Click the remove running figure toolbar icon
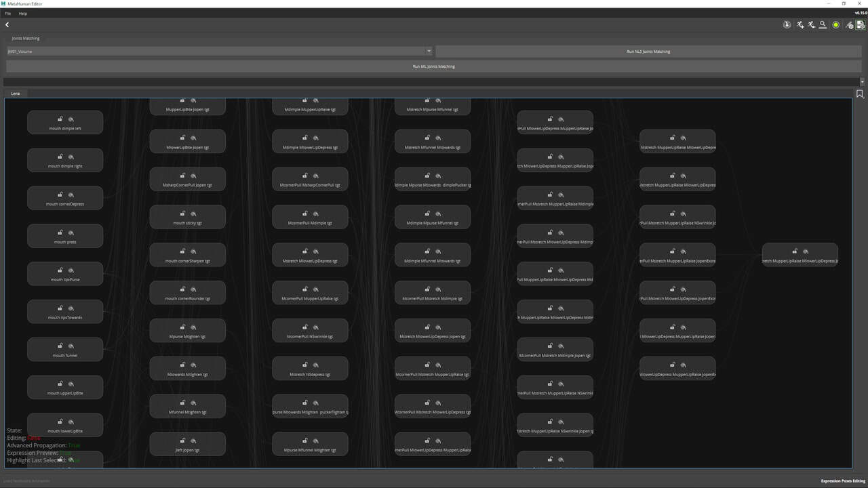The width and height of the screenshot is (868, 488). (x=811, y=25)
